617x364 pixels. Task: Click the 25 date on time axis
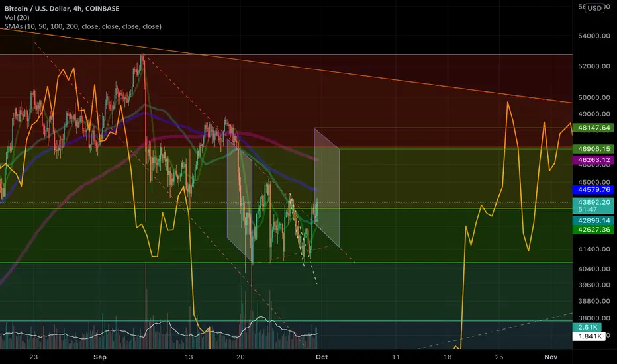coord(499,357)
